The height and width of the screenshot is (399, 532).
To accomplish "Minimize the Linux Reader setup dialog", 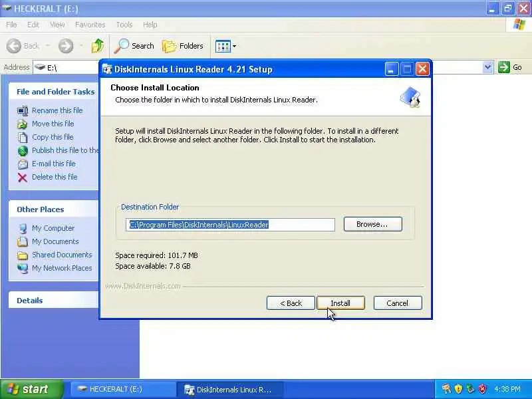I will click(391, 69).
